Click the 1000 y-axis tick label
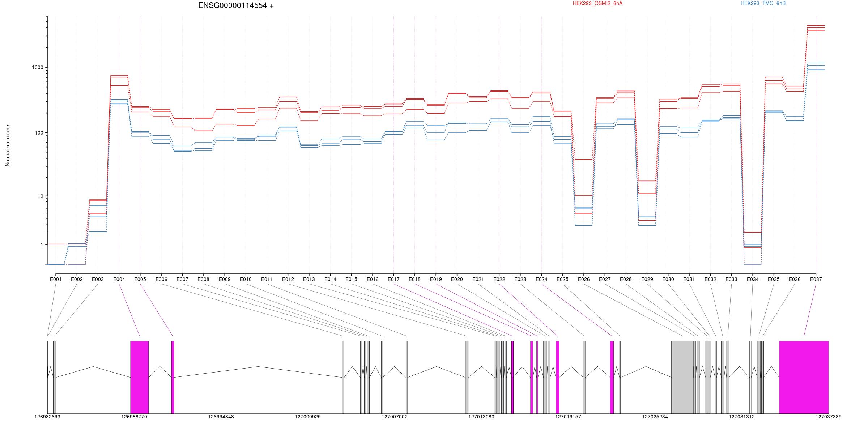The width and height of the screenshot is (868, 434). [38, 68]
